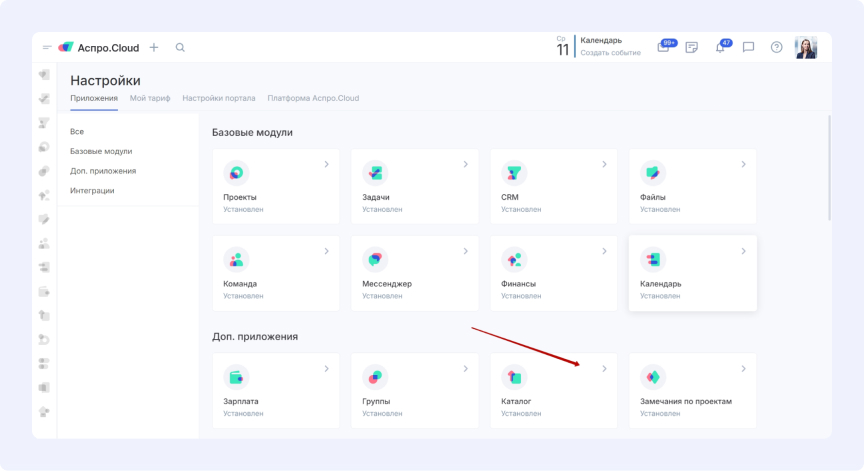Expand the Календарь card chevron arrow
Image resolution: width=864 pixels, height=471 pixels.
743,251
